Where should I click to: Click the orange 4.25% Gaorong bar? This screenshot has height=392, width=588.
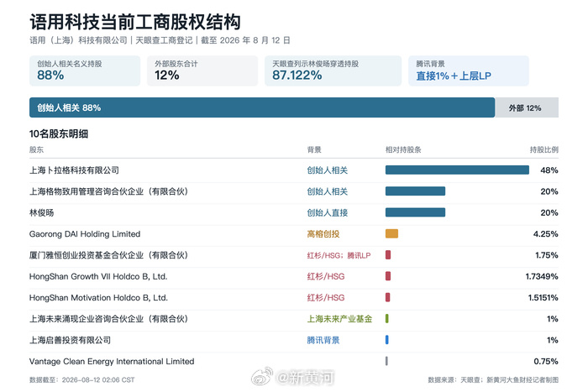point(392,234)
